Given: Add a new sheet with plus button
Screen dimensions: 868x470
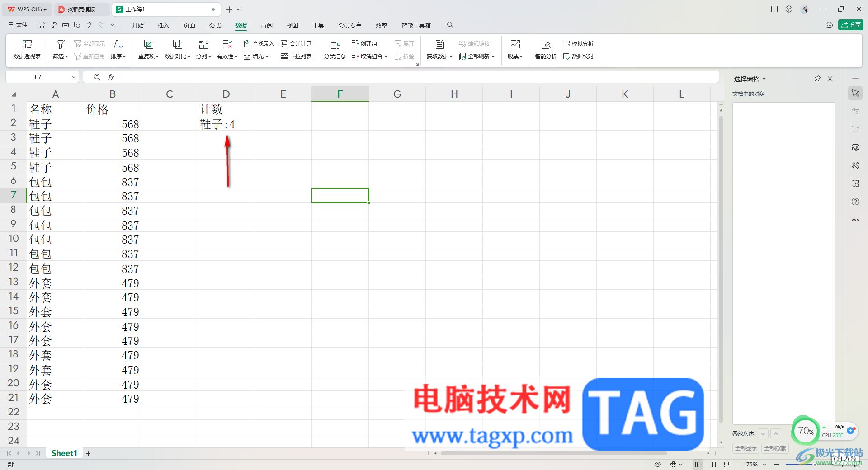Looking at the screenshot, I should [x=88, y=453].
